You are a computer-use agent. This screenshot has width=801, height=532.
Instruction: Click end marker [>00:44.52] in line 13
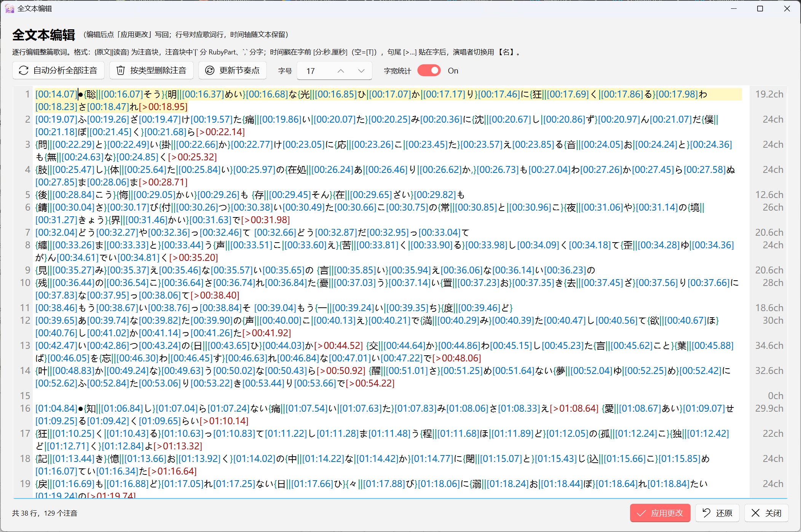(x=338, y=345)
